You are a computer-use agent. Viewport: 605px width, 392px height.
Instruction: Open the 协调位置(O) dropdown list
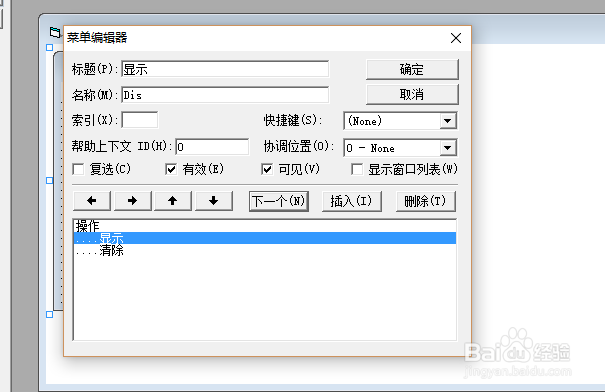coord(448,148)
